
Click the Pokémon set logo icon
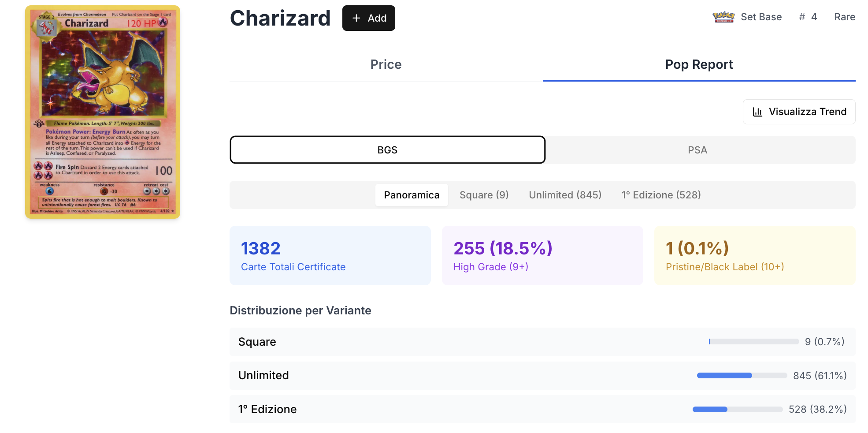click(723, 17)
